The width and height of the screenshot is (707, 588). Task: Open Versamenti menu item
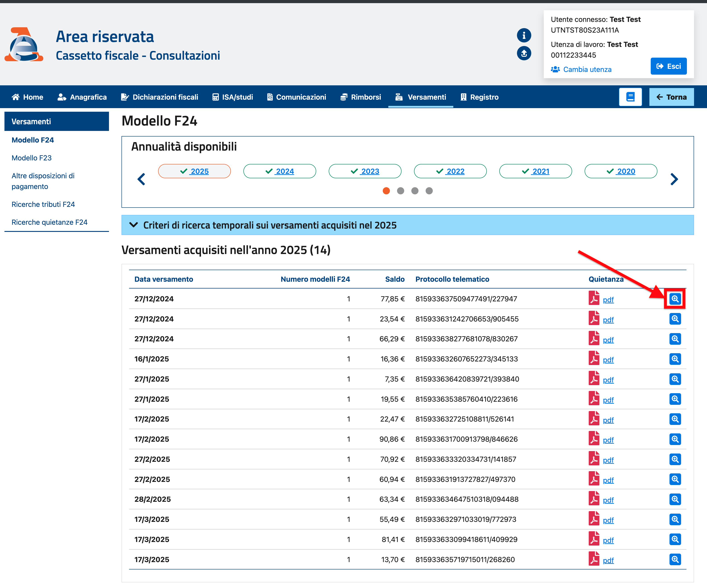420,97
